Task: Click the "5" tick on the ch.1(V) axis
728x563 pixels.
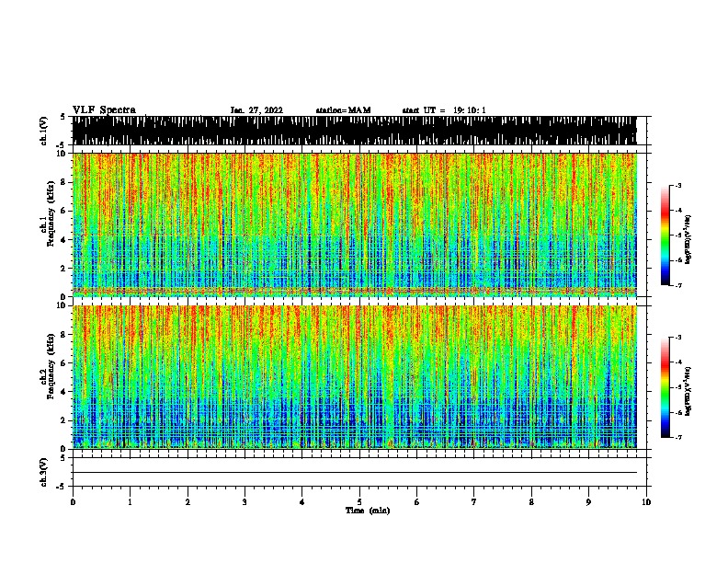Action: [x=63, y=117]
